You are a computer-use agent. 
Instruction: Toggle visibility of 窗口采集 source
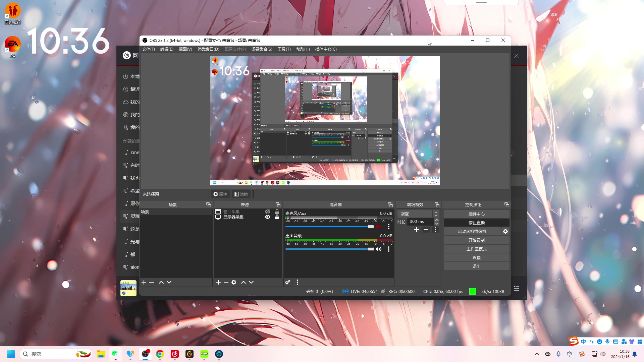click(268, 212)
